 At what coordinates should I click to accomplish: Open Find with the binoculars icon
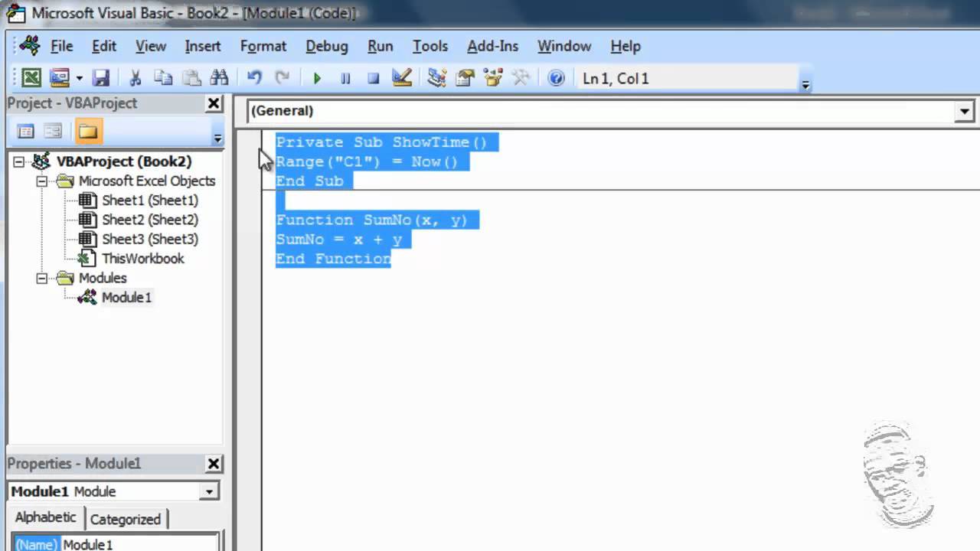click(219, 77)
